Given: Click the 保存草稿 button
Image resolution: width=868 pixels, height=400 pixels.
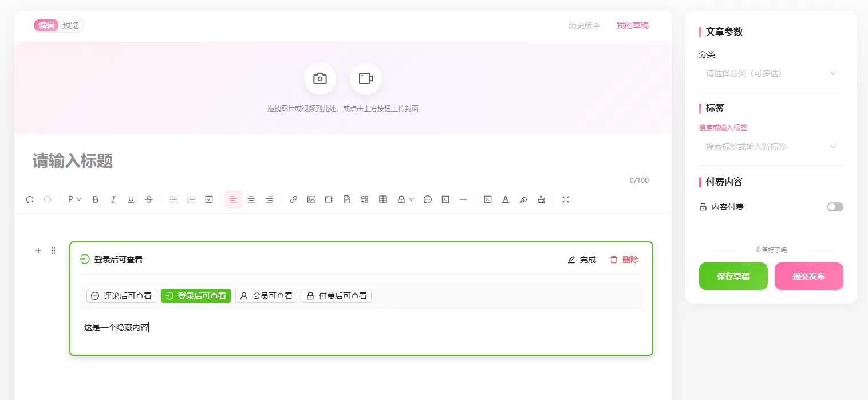Looking at the screenshot, I should [x=733, y=276].
